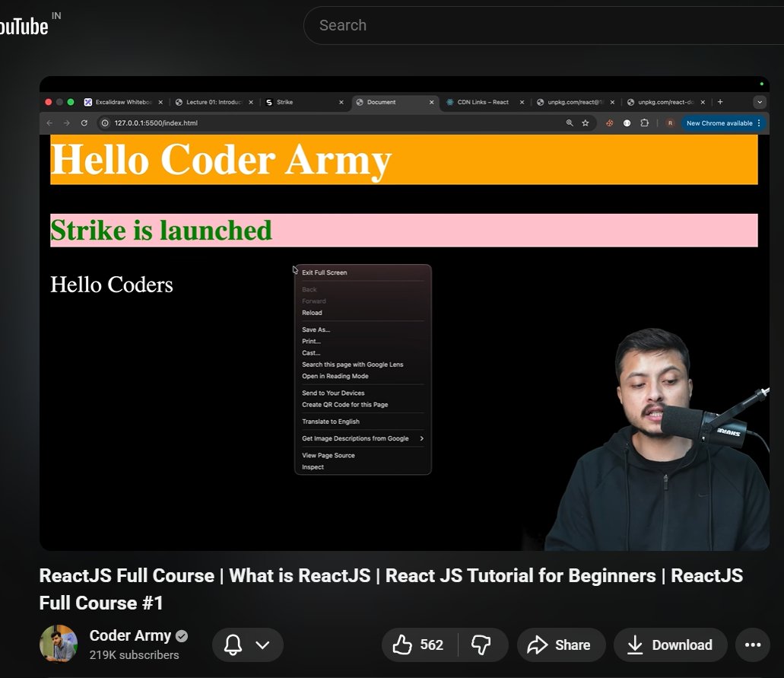Click the zoom magnifier icon in address bar
Viewport: 784px width, 678px height.
(x=569, y=123)
